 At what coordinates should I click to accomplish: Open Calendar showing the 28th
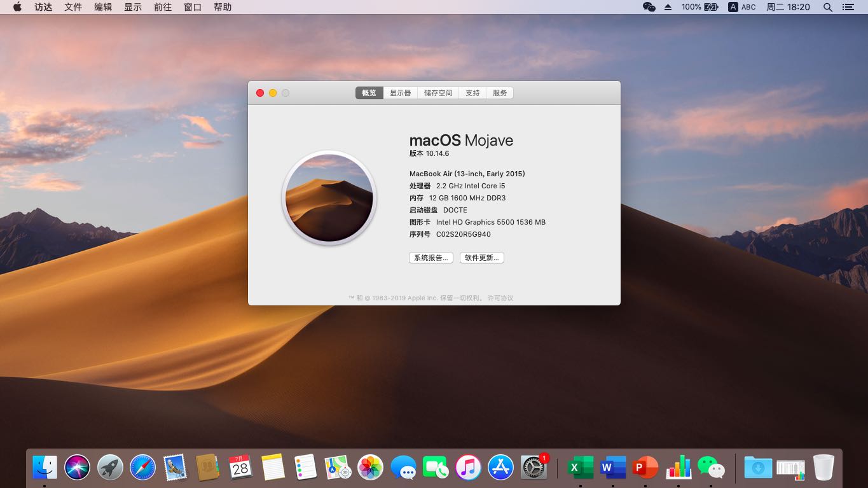[x=240, y=468]
